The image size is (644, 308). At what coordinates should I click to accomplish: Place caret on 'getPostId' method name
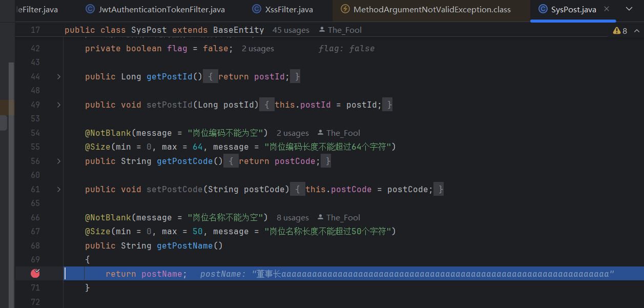click(x=170, y=77)
